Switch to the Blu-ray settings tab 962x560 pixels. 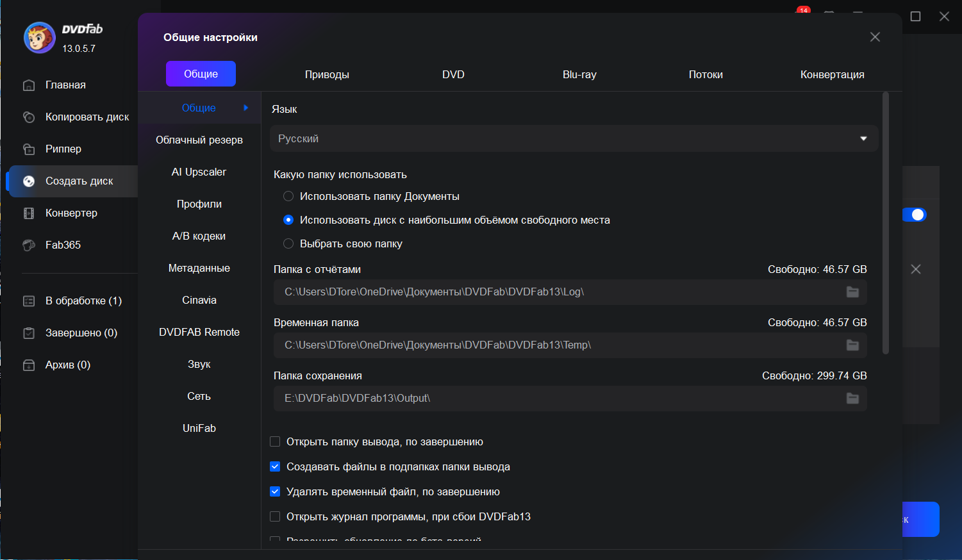pyautogui.click(x=579, y=74)
